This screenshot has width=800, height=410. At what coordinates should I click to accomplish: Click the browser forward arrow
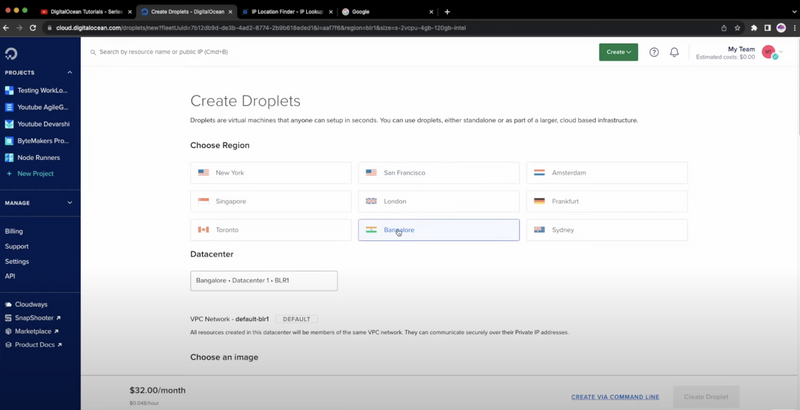(19, 28)
